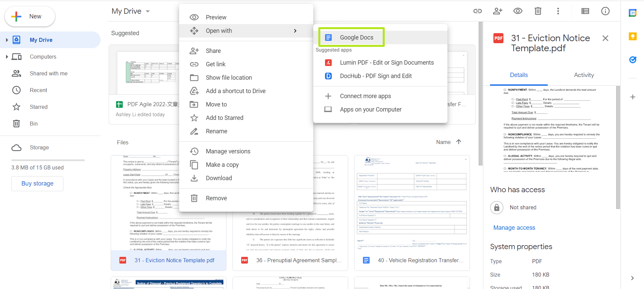Screen dimensions: 644x289
Task: Open Google Calendar side panel icon
Action: [633, 13]
